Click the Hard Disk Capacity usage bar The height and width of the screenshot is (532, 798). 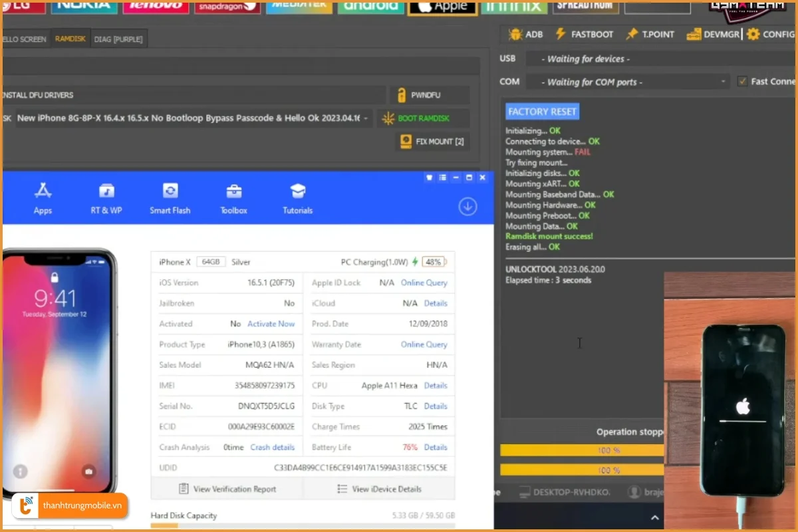(x=303, y=526)
